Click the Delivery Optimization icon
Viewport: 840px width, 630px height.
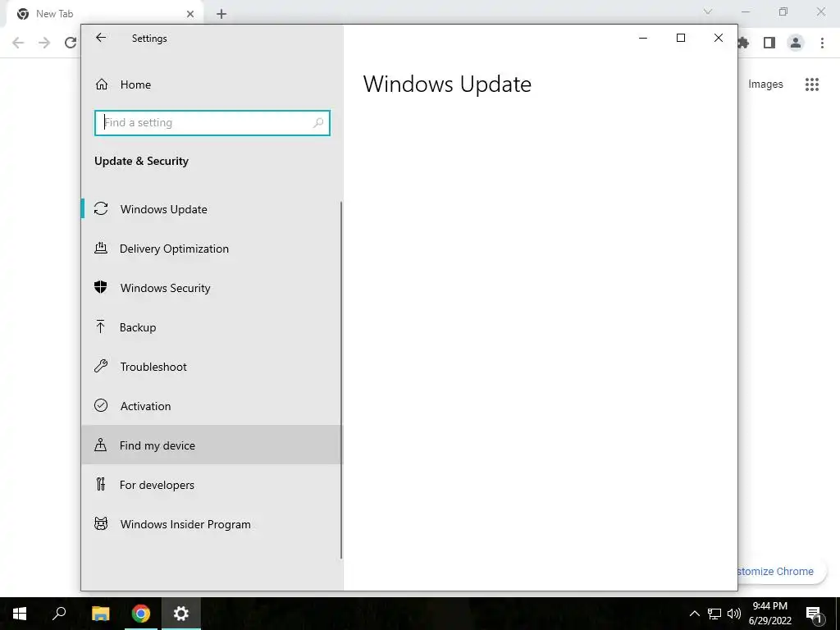pos(101,248)
